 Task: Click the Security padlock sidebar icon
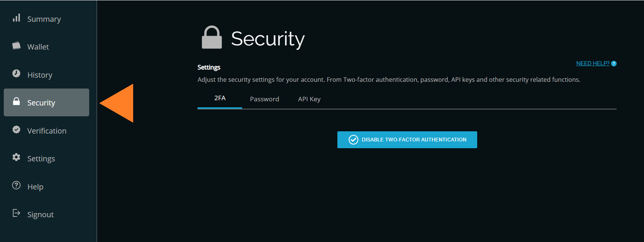pos(16,101)
